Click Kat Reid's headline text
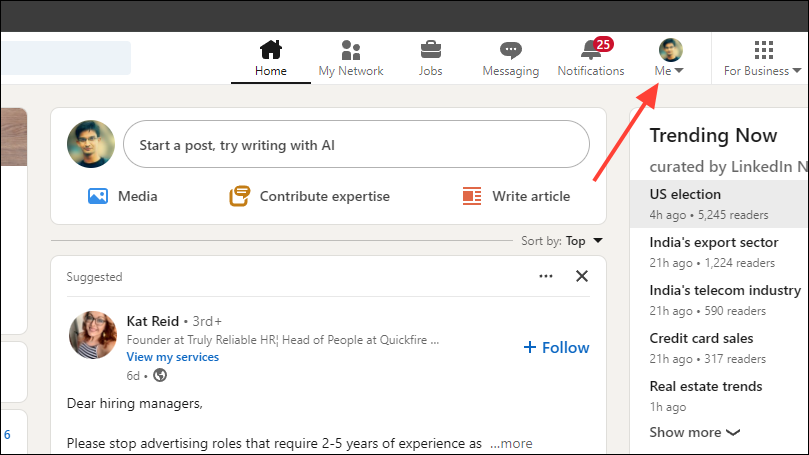 [283, 340]
